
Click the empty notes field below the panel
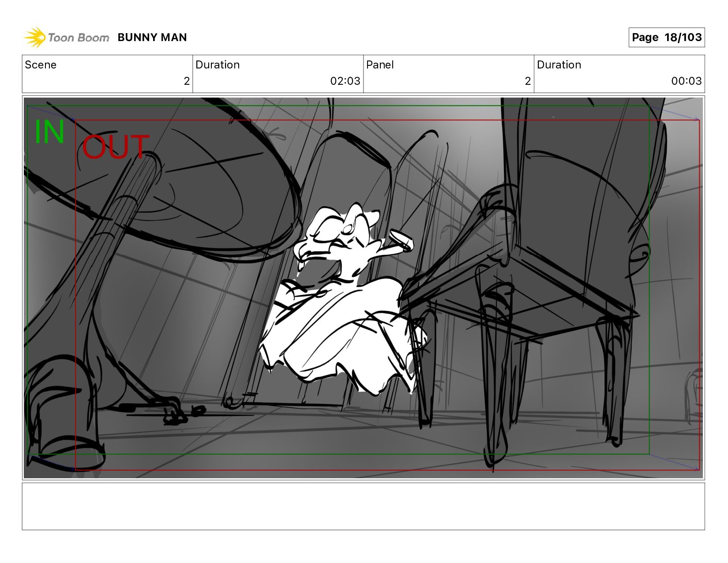tap(363, 506)
